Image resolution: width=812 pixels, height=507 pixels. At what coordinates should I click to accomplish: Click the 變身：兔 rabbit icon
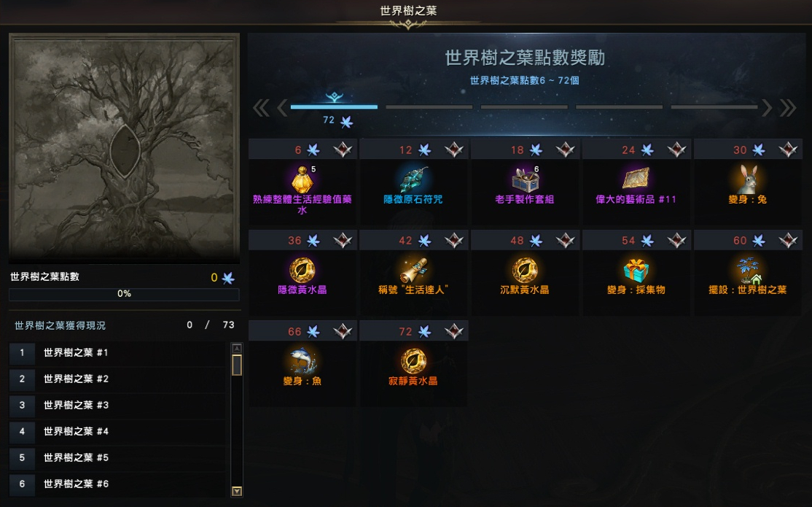tap(748, 179)
